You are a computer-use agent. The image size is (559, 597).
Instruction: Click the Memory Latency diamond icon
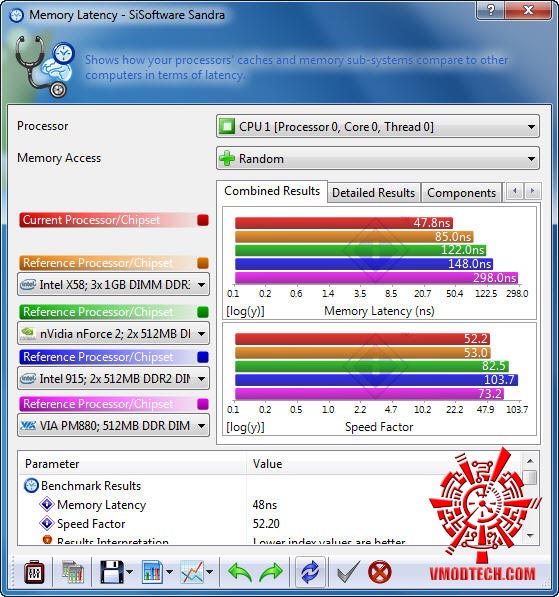point(47,504)
